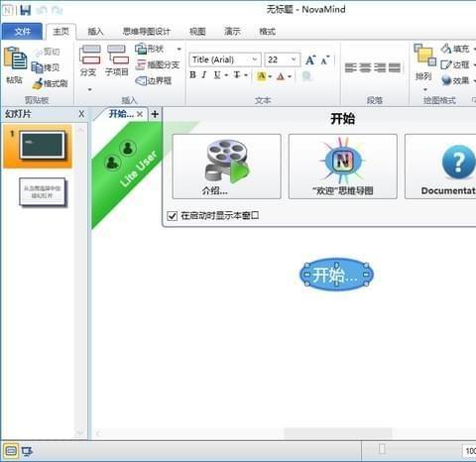
Task: Click the yellow text highlight color swatch
Action: (x=262, y=76)
